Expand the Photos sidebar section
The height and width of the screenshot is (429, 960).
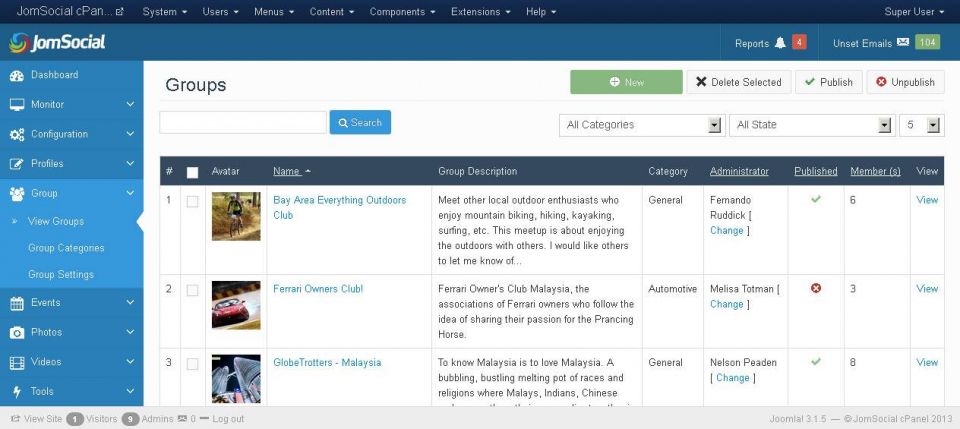click(130, 332)
